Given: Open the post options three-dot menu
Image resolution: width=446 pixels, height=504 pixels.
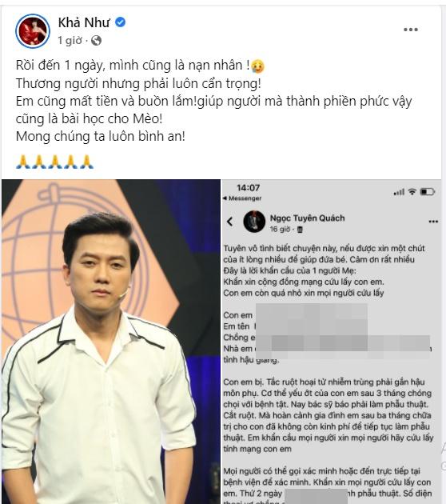Looking at the screenshot, I should [x=411, y=30].
